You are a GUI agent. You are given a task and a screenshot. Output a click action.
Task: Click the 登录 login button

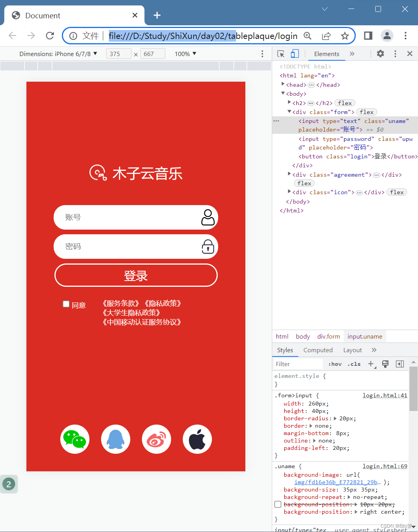[x=136, y=275]
